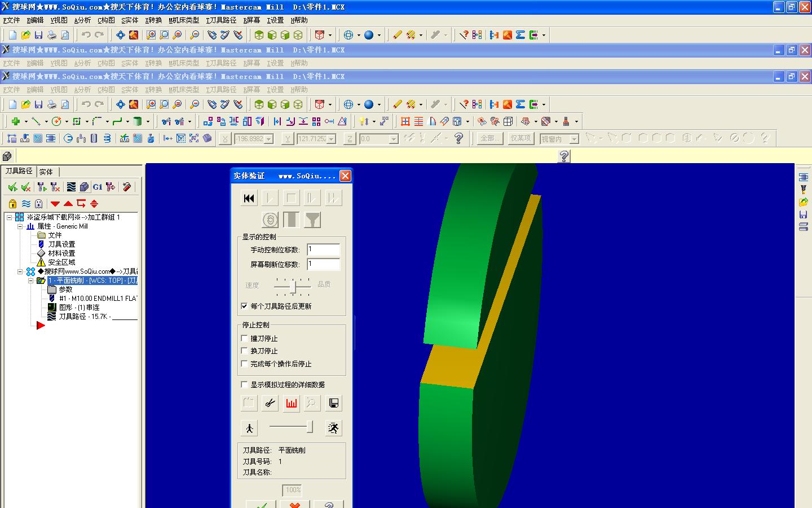Open 设置 menu in top menu bar

click(x=275, y=20)
